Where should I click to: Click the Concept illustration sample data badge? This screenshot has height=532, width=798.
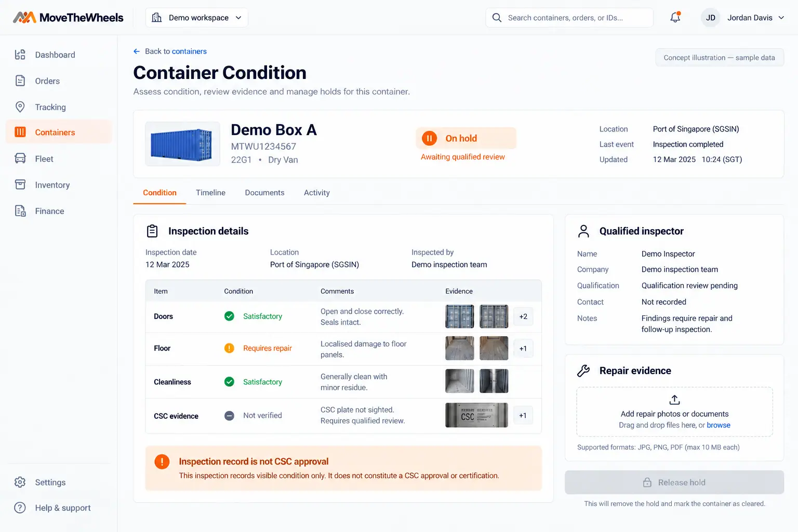tap(720, 58)
